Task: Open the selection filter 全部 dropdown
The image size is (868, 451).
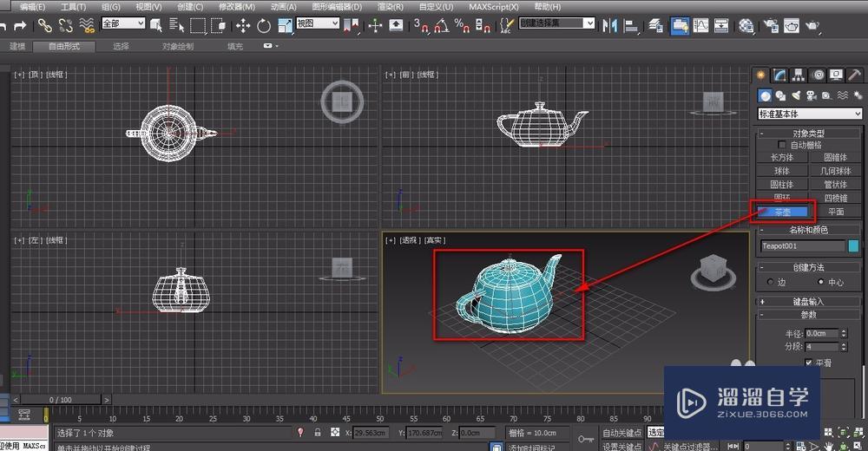Action: (x=123, y=23)
